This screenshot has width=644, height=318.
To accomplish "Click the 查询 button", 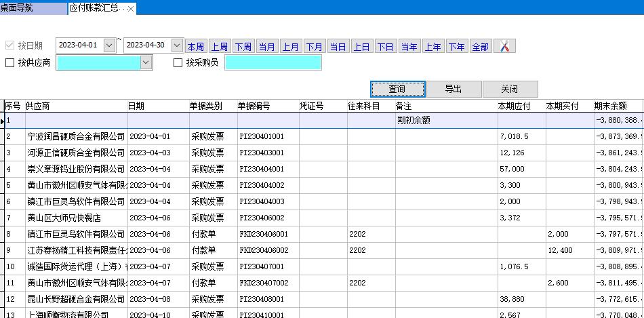I will [x=397, y=89].
